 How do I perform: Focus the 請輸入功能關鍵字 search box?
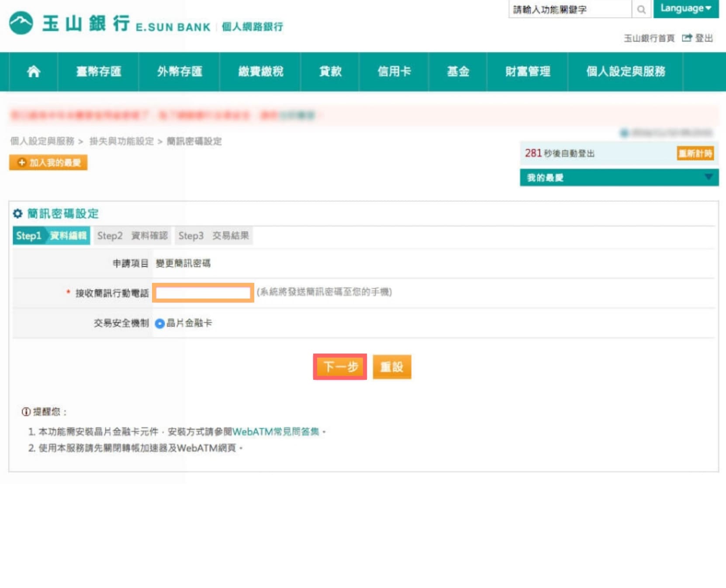pos(570,9)
